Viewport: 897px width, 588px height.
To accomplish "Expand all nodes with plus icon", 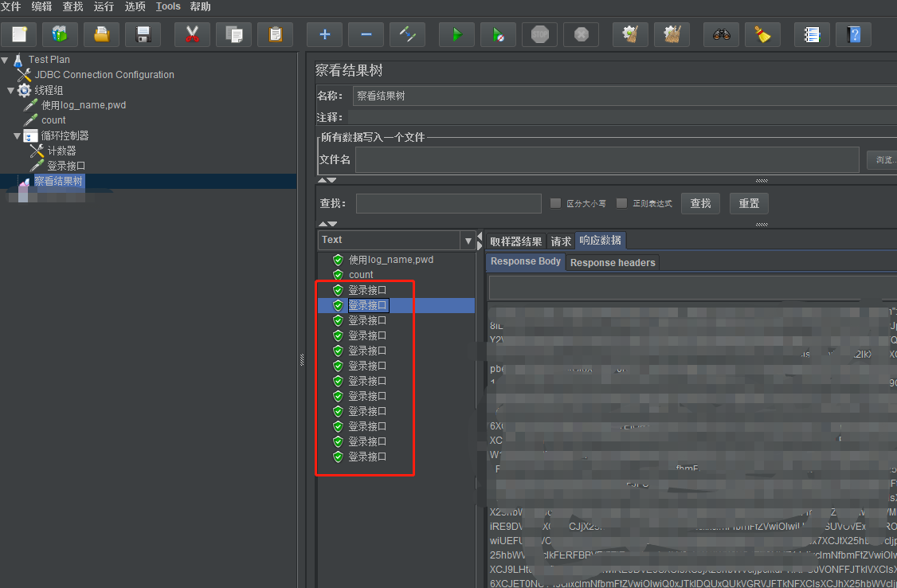I will 324,34.
